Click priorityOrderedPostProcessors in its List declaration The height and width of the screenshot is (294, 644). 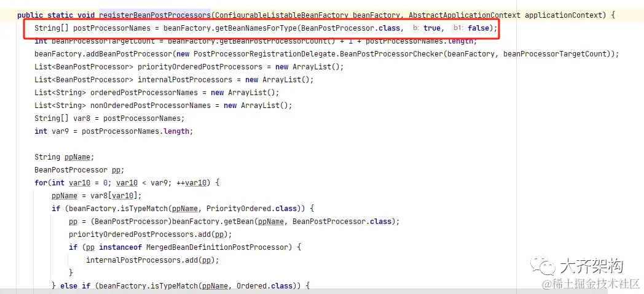tap(200, 67)
